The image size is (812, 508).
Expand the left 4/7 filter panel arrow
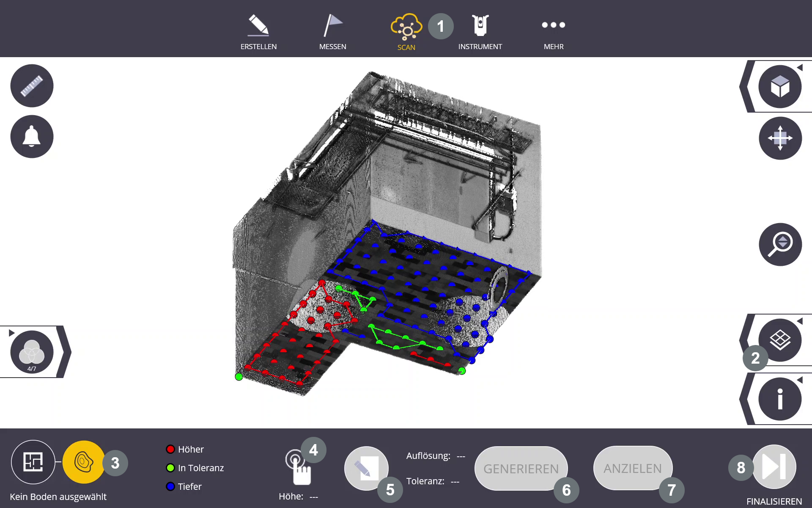(11, 333)
